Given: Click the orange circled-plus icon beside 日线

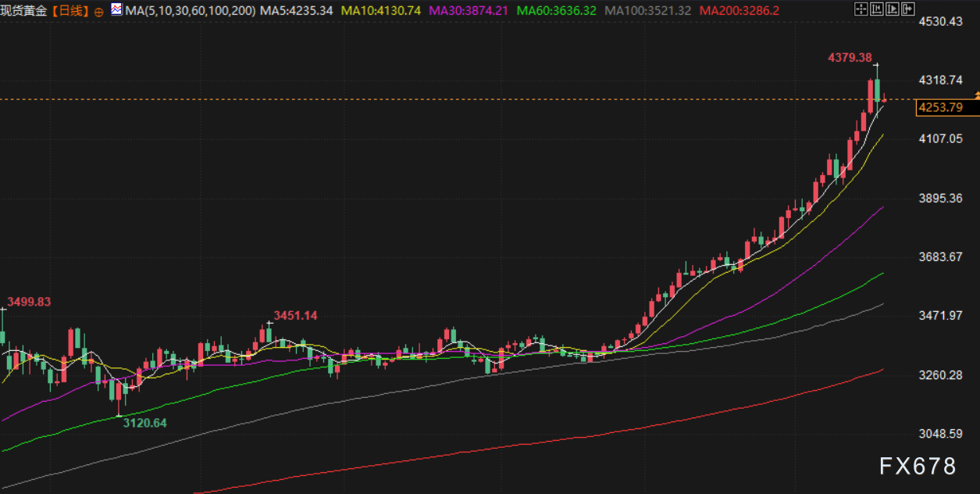Looking at the screenshot, I should (x=98, y=12).
